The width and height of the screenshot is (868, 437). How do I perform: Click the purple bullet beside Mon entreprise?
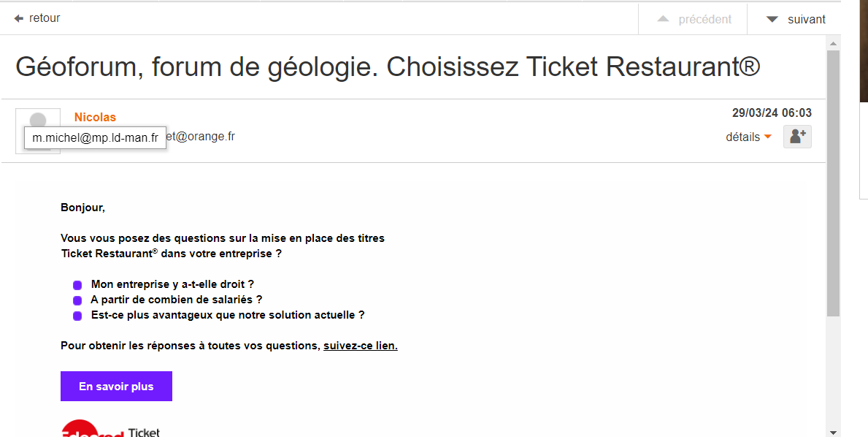(77, 285)
